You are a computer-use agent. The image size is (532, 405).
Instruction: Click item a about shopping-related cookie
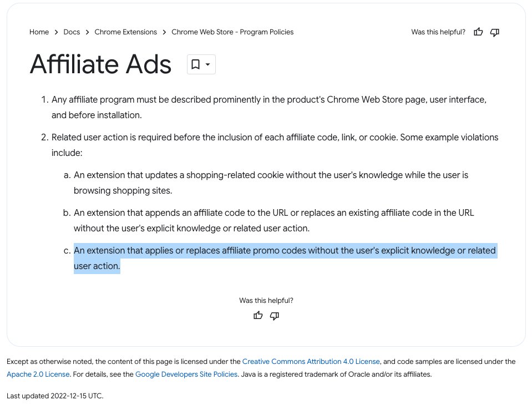click(271, 183)
